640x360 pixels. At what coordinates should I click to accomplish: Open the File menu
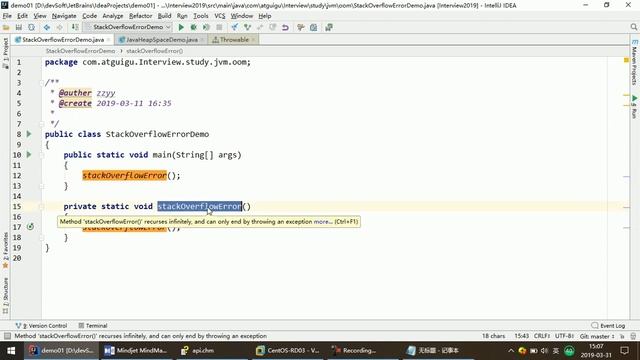pos(7,16)
